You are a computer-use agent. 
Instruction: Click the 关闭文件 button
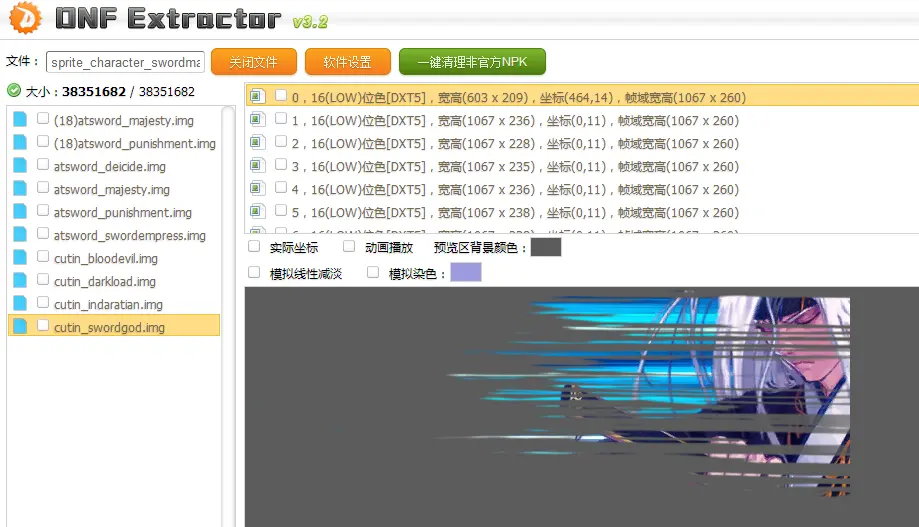[x=254, y=62]
